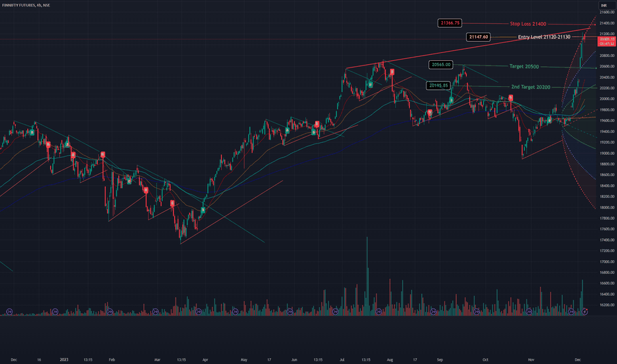
Task: Click the red sell marker below 20565.00 callout's left
Action: [x=392, y=72]
